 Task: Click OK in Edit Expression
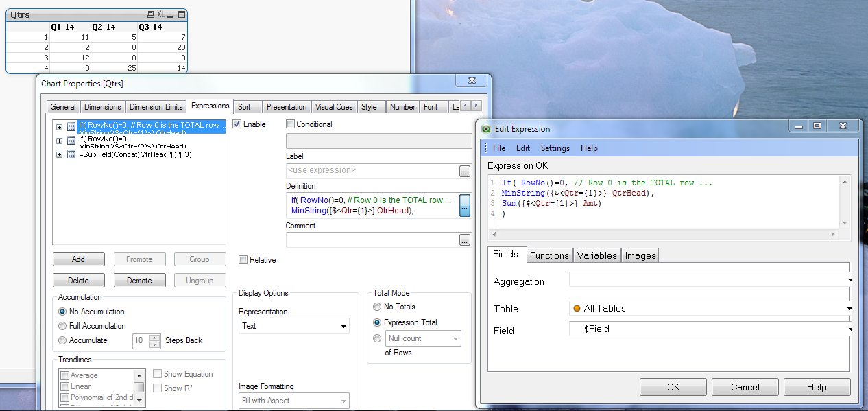(x=673, y=387)
